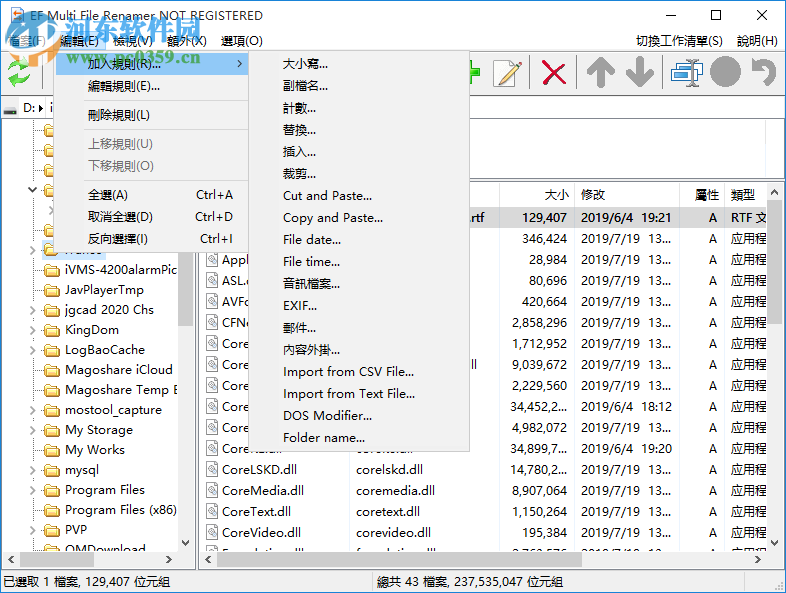Click the CoreVideo.dll file icon
The height and width of the screenshot is (593, 786).
pyautogui.click(x=213, y=532)
